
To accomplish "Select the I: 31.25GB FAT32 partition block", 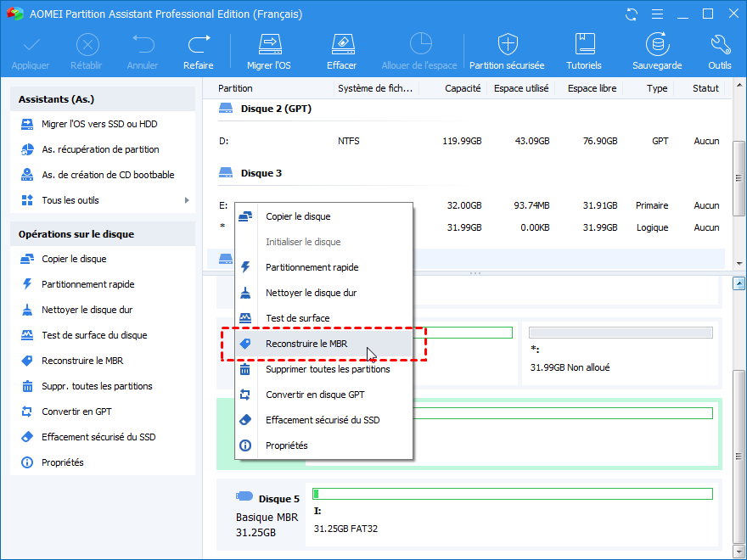I will 512,514.
